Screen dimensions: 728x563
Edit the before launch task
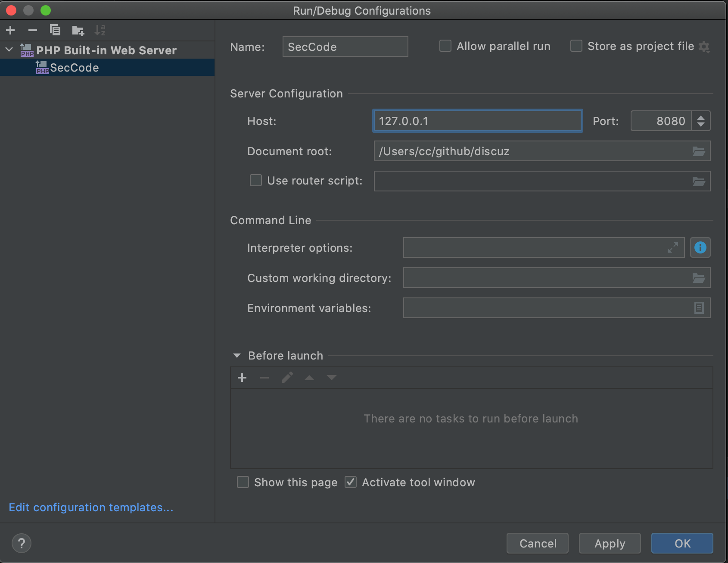287,378
